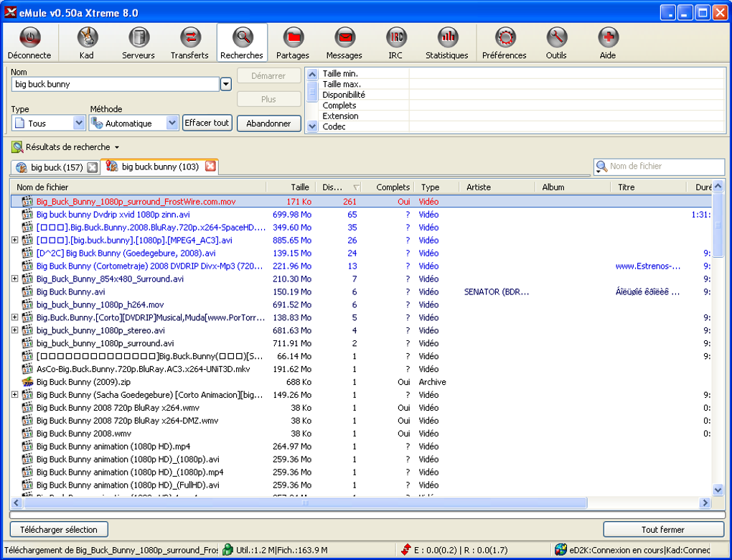Click the Abandonner button

click(268, 123)
